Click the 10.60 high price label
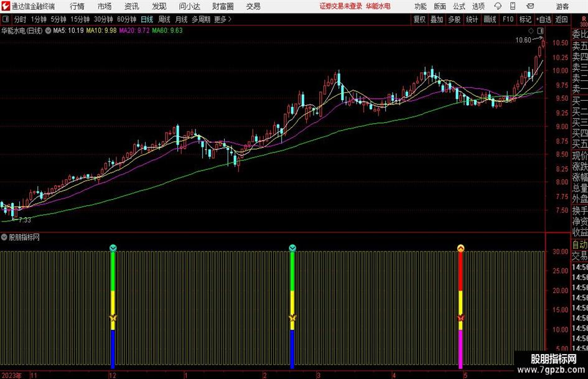This screenshot has height=379, width=588. coord(523,40)
